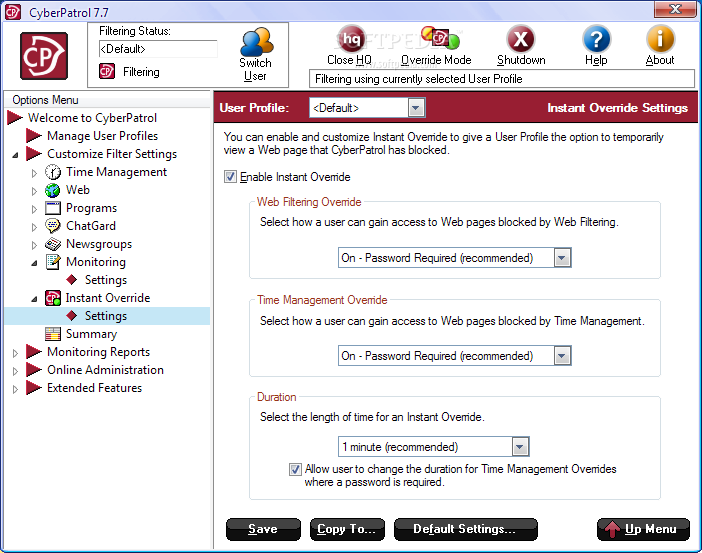Screen dimensions: 702x553
Task: Expand the Newsgroups tree node
Action: [34, 245]
